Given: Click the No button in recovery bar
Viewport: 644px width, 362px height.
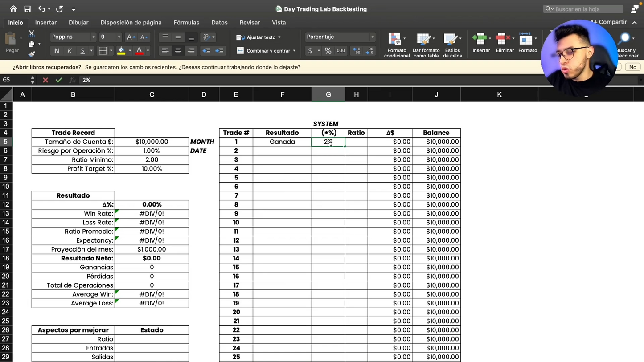Looking at the screenshot, I should pyautogui.click(x=632, y=67).
